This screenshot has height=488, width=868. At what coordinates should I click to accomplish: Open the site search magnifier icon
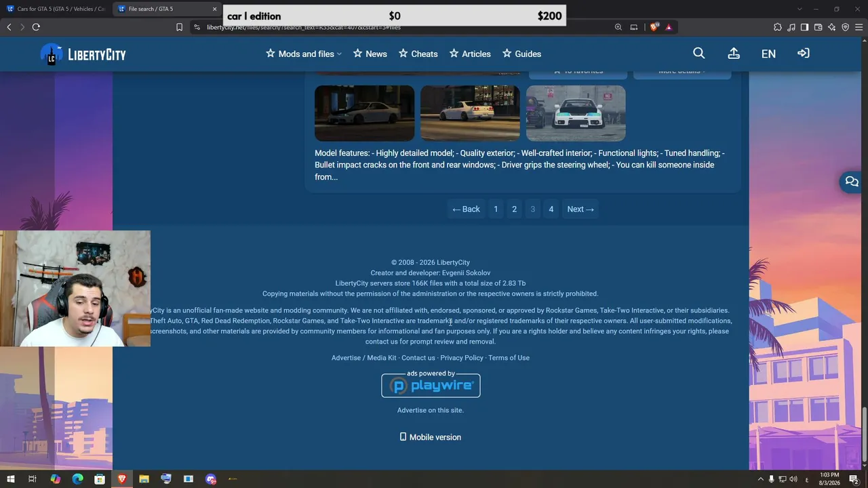699,54
